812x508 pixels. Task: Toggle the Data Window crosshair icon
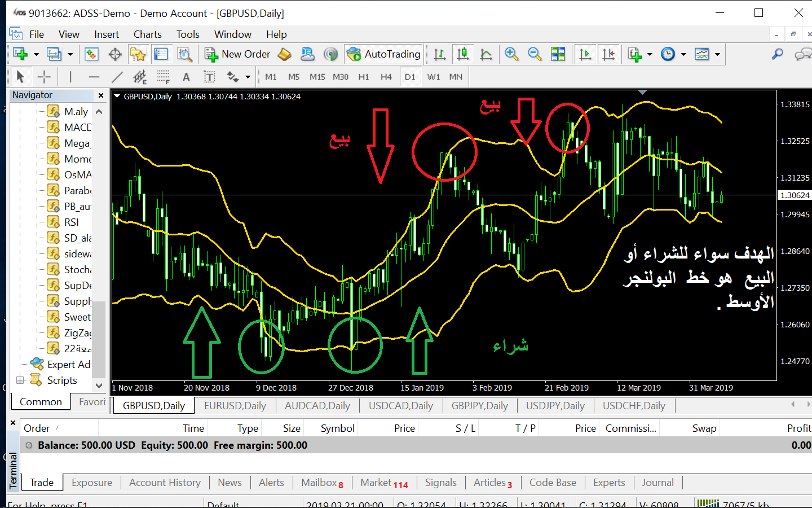click(x=115, y=54)
